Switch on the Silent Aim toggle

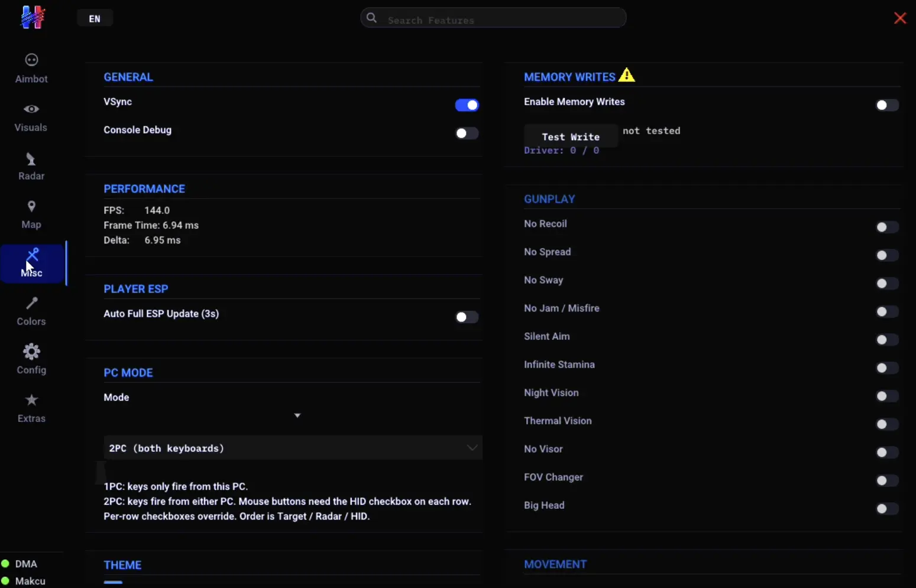[x=887, y=340]
